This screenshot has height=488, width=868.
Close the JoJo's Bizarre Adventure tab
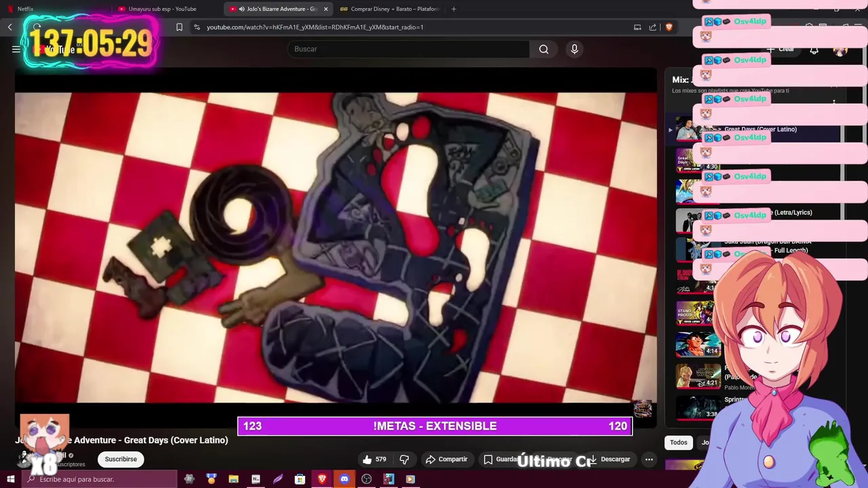(x=325, y=9)
